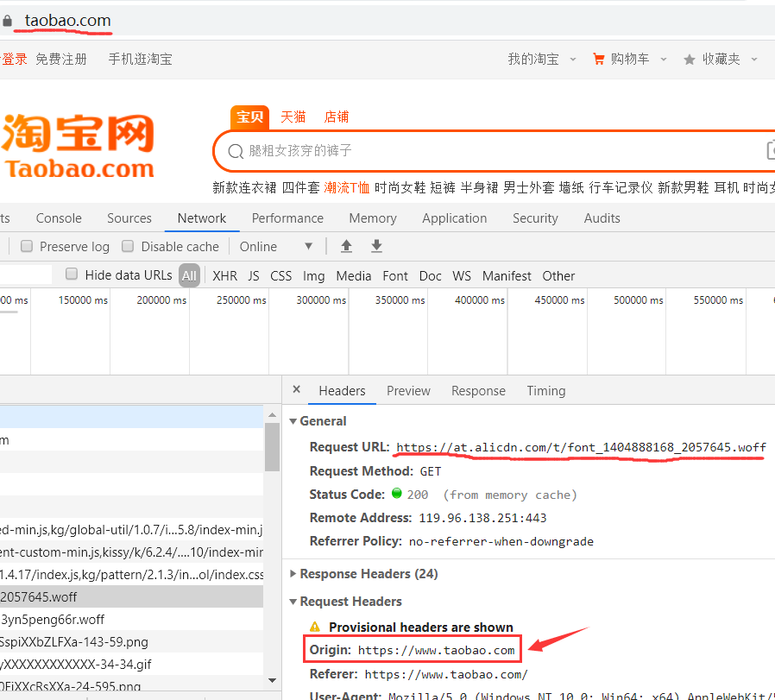Viewport: 775px width, 700px height.
Task: Click the request list scroll-up arrow
Action: point(272,415)
